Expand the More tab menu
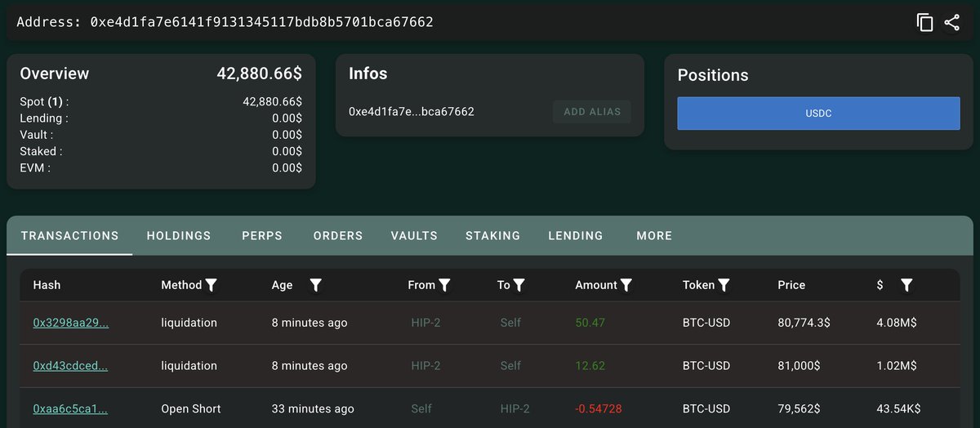This screenshot has width=980, height=428. coord(654,235)
